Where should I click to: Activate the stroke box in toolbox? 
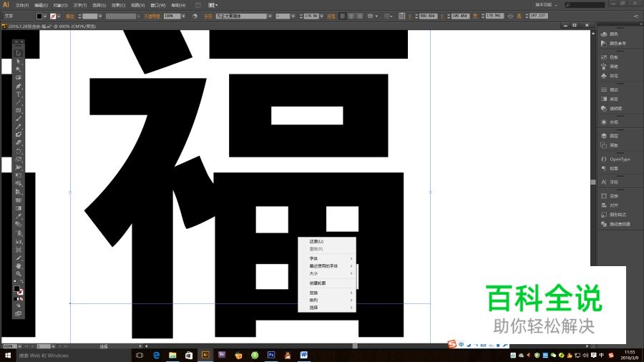(x=20, y=292)
